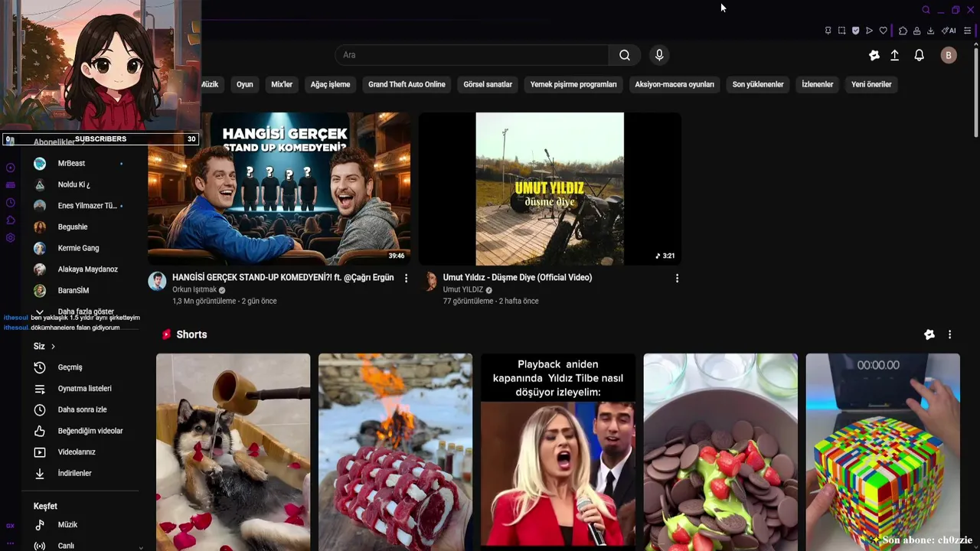
Task: Click the Shorts section sparkle icon
Action: [x=929, y=334]
